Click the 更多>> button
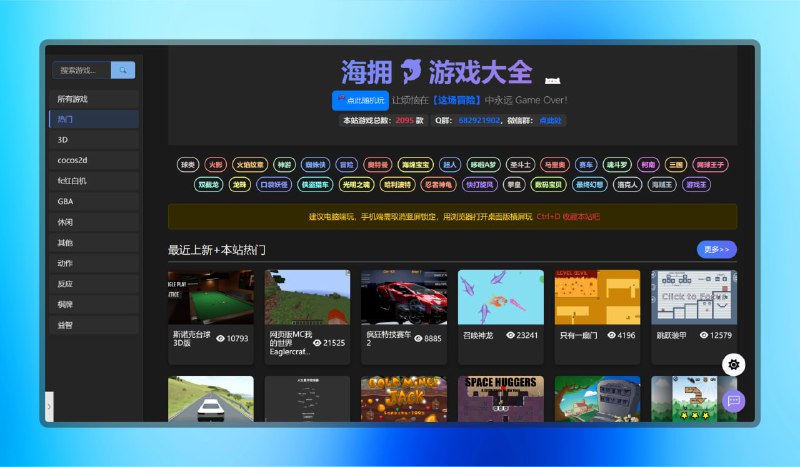 pos(717,250)
